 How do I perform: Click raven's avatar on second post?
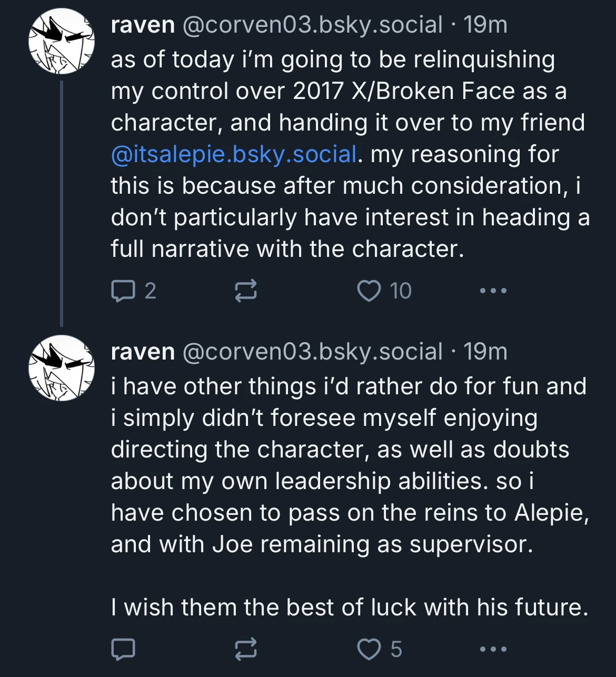click(62, 368)
